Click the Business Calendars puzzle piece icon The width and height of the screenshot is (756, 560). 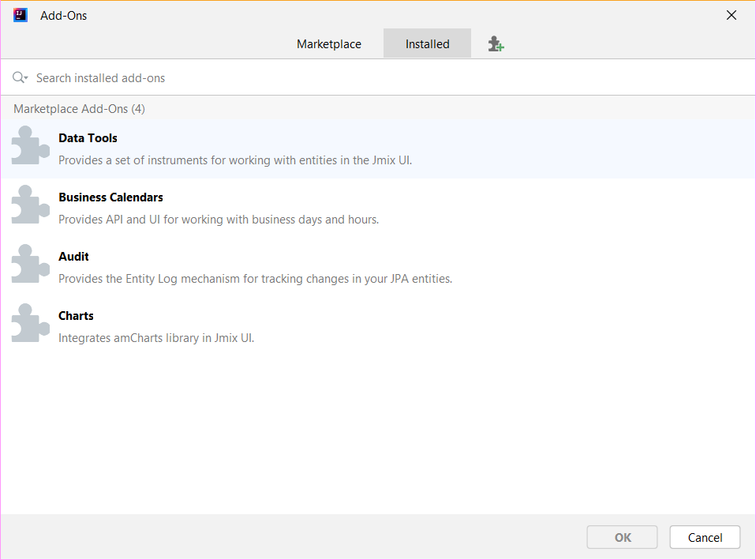(x=30, y=205)
